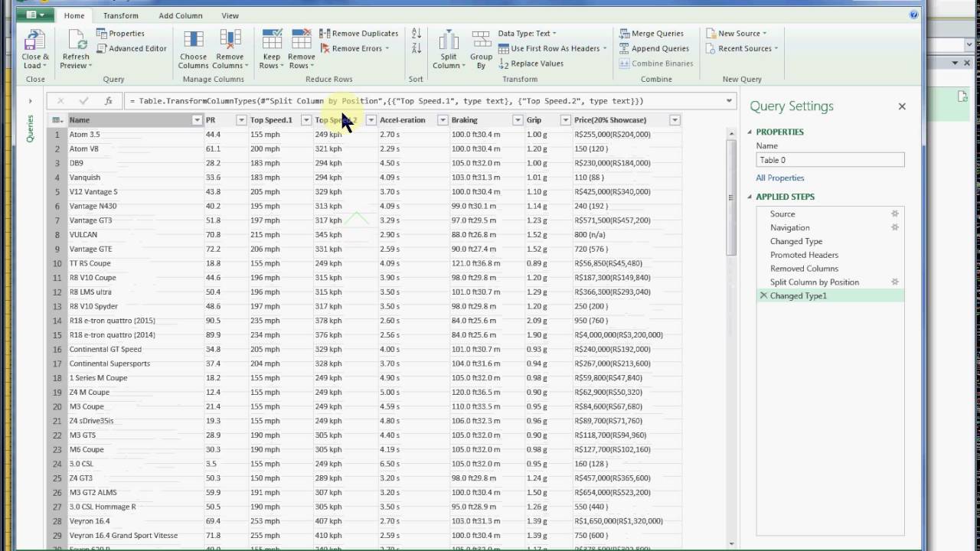The image size is (980, 551).
Task: Open the Name column filter dropdown
Action: (197, 120)
